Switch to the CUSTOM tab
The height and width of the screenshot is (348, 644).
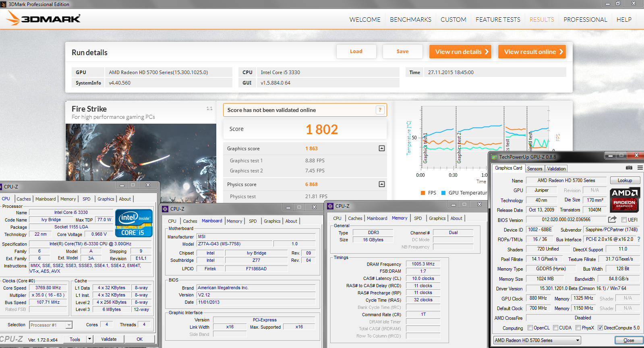[x=453, y=19]
